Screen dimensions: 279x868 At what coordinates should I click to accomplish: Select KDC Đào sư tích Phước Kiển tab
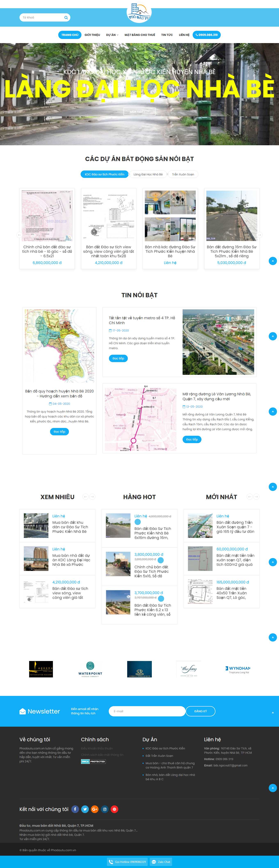pos(104,174)
